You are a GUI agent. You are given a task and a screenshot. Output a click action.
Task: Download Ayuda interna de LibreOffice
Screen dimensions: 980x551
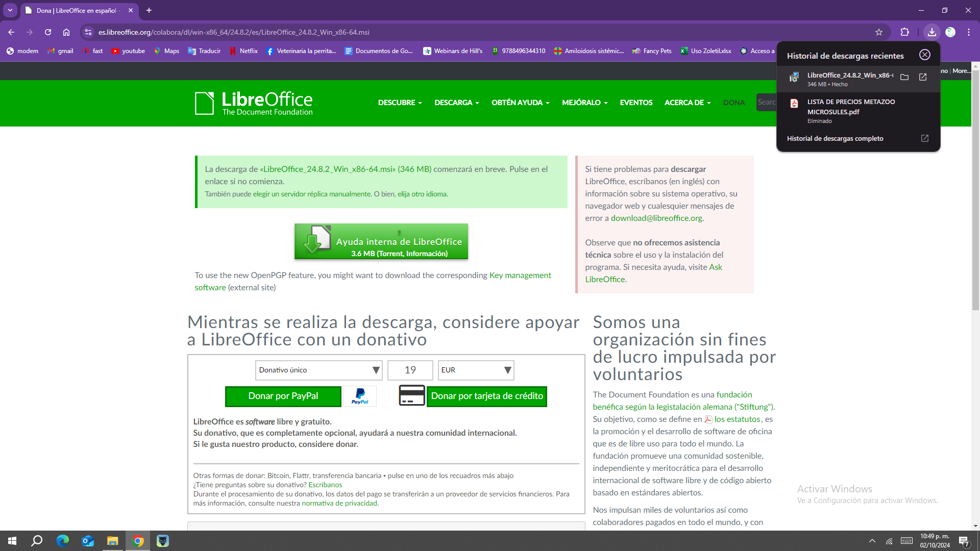tap(381, 241)
